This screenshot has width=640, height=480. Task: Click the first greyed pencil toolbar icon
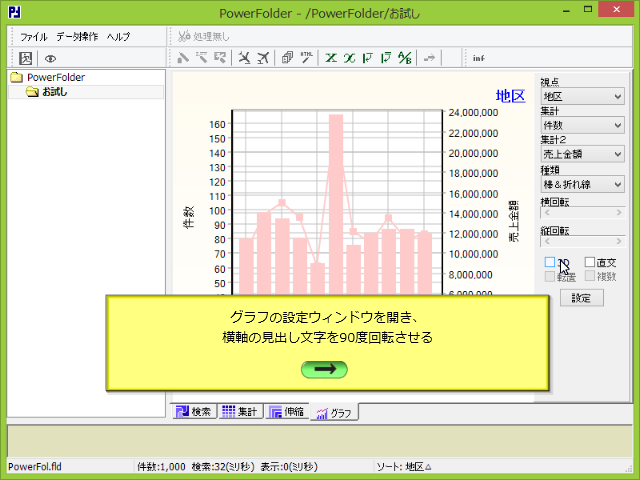pyautogui.click(x=183, y=58)
